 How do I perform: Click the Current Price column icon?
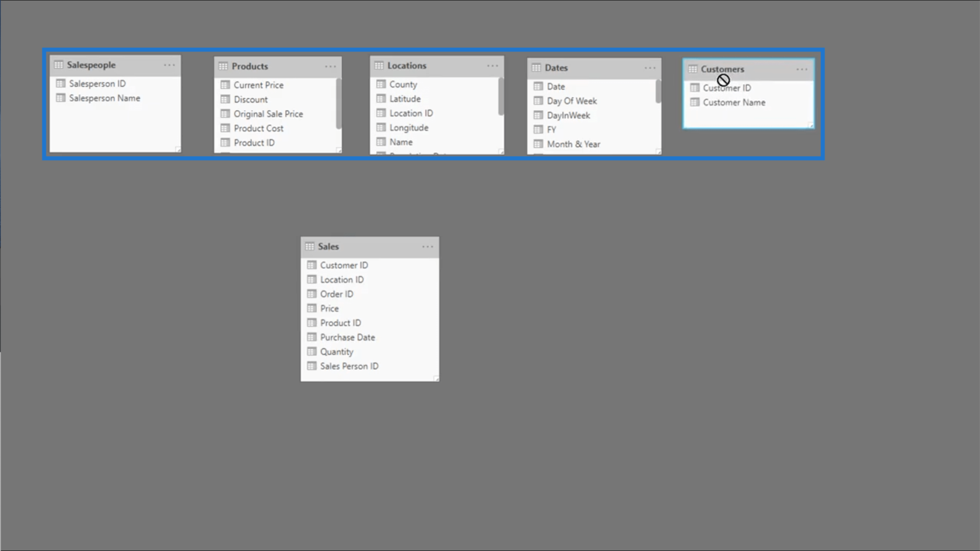point(225,85)
